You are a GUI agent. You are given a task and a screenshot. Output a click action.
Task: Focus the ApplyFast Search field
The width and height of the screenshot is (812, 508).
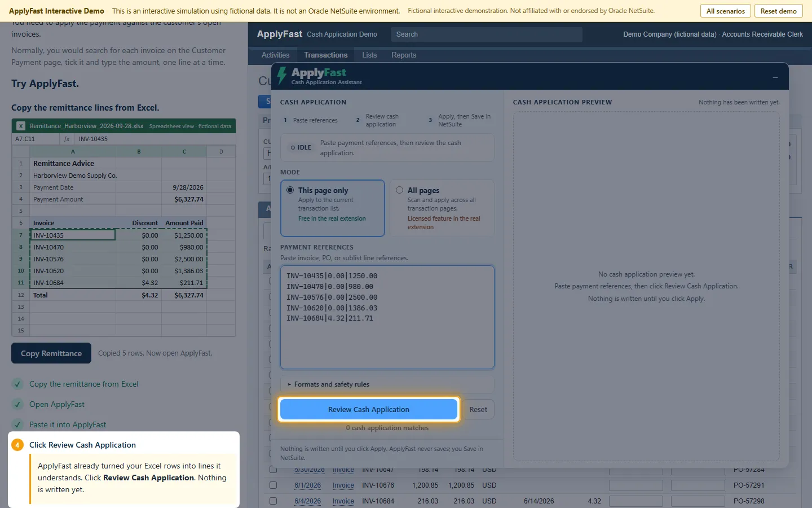[487, 34]
